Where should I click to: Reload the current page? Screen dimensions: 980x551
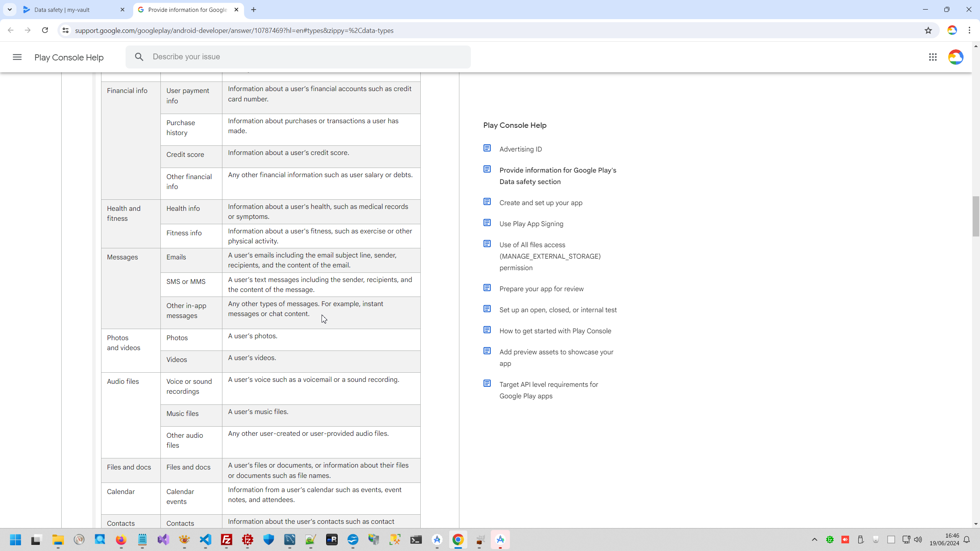pyautogui.click(x=45, y=30)
